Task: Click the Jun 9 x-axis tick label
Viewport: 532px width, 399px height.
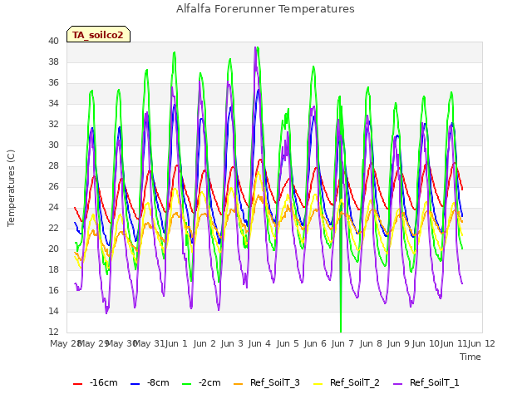Action: point(398,343)
